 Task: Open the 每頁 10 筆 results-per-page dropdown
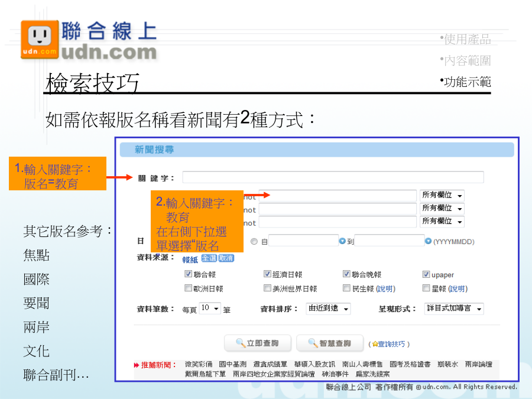[210, 308]
